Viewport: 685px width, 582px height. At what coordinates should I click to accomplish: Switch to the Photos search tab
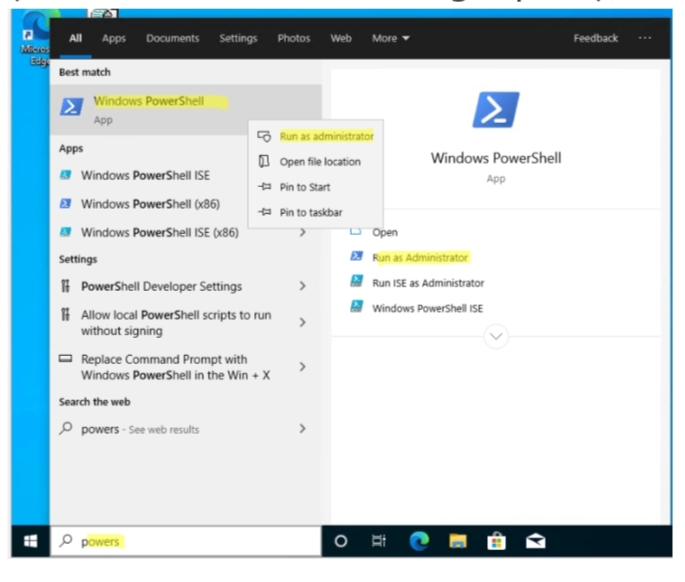point(294,38)
